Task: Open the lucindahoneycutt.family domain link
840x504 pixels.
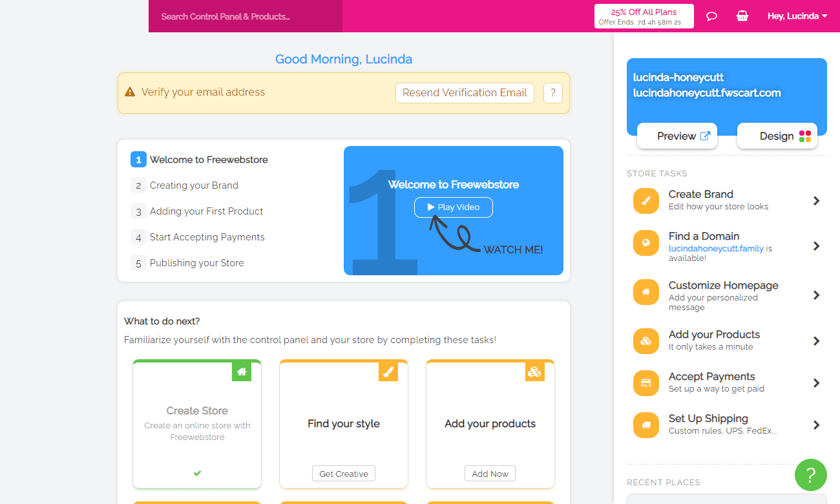Action: tap(716, 248)
